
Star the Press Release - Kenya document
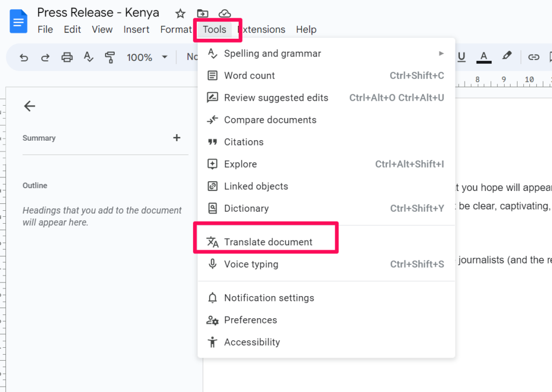181,13
